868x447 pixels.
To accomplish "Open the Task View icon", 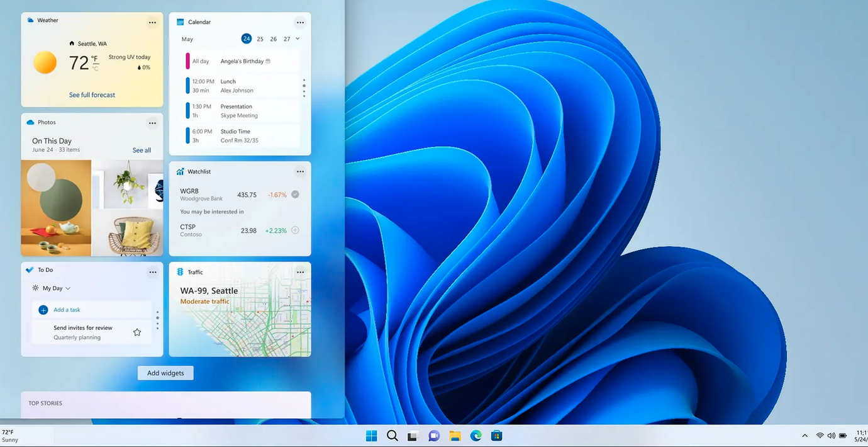I will point(413,436).
